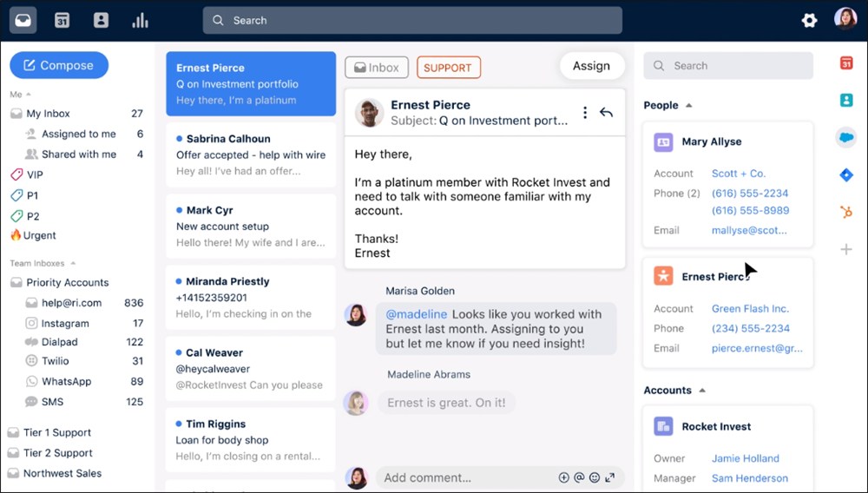This screenshot has width=868, height=493.
Task: Open the HubSpot integration icon
Action: click(x=845, y=212)
